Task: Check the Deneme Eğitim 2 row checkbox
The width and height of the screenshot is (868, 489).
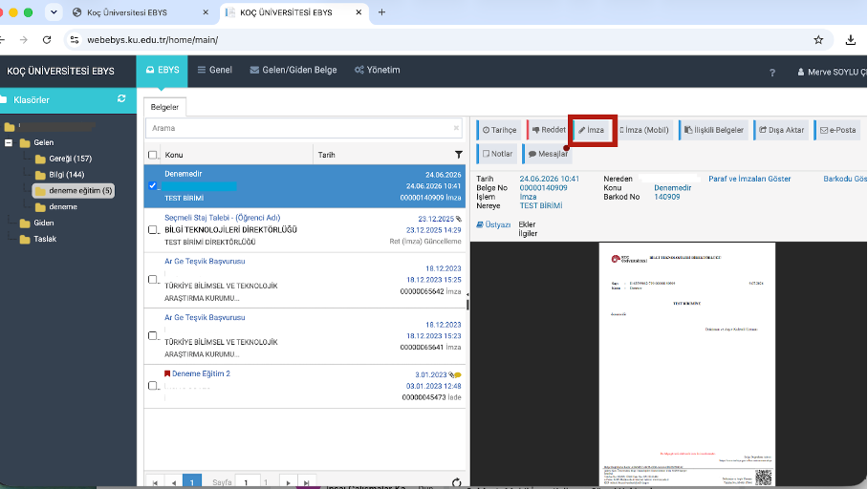Action: click(153, 386)
